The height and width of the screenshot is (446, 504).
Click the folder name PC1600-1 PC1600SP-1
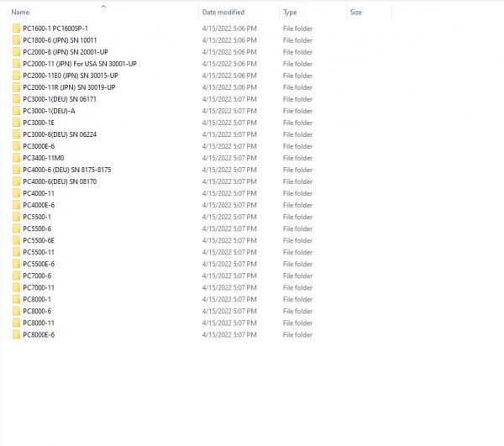(55, 29)
